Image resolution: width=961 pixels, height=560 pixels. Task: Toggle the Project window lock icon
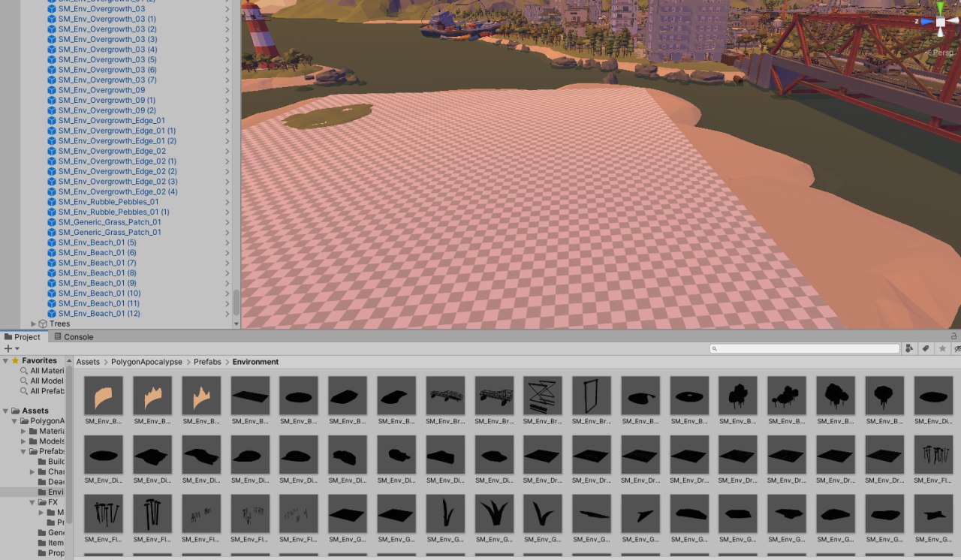[953, 336]
